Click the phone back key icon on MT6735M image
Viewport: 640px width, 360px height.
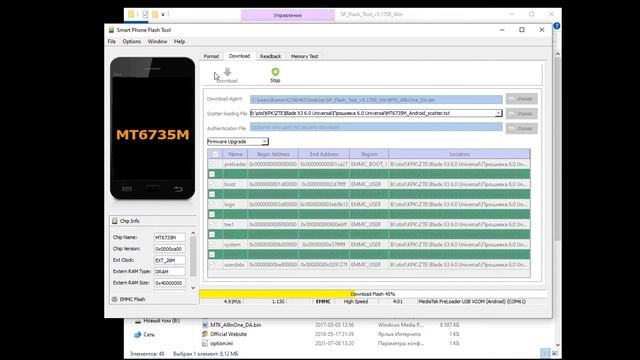(178, 189)
